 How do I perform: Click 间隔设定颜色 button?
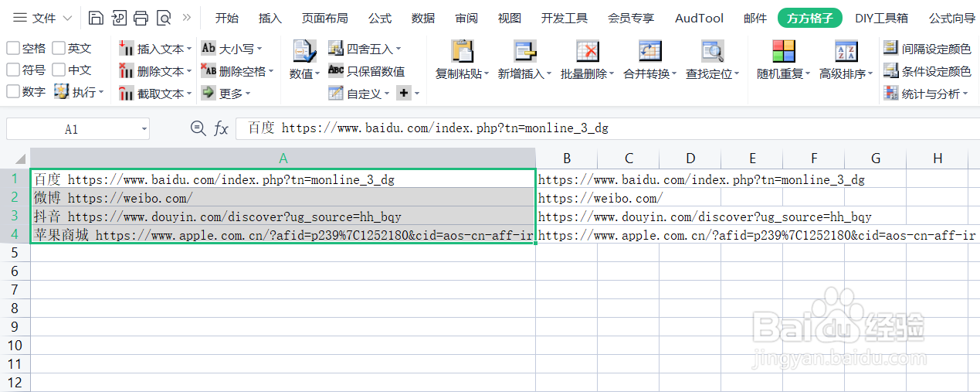click(x=927, y=49)
